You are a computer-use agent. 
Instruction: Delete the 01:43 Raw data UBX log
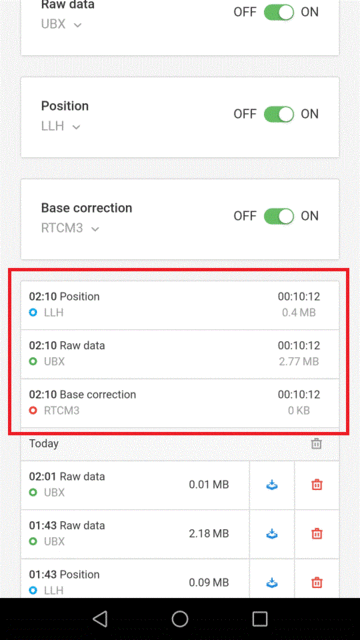coord(317,534)
